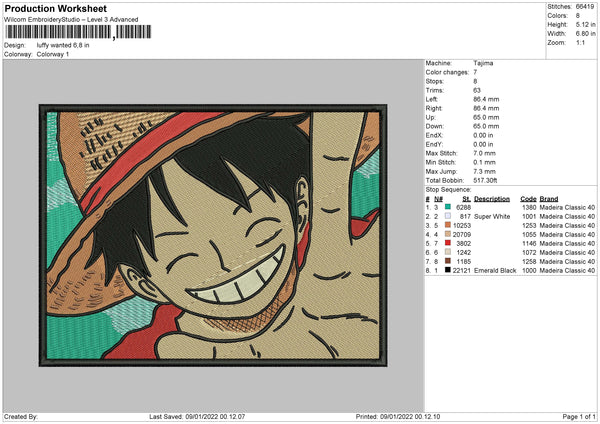This screenshot has width=600, height=424.
Task: Click the 'Stop Sequence:' label
Action: [x=448, y=190]
